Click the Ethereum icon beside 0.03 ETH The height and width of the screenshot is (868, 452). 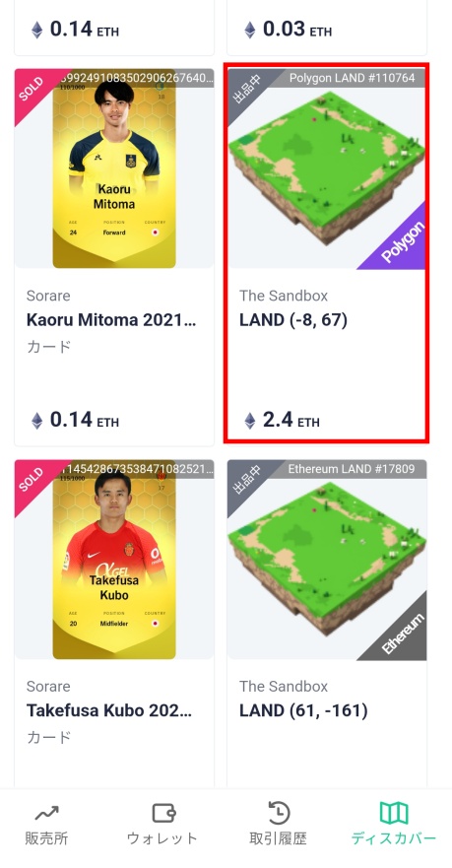pos(250,30)
